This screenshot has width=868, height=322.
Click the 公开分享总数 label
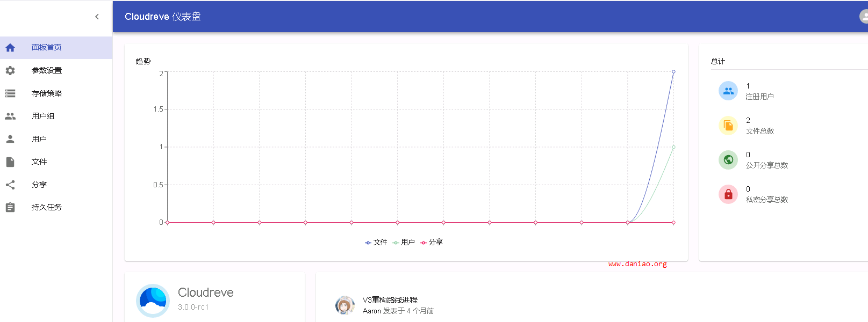767,165
